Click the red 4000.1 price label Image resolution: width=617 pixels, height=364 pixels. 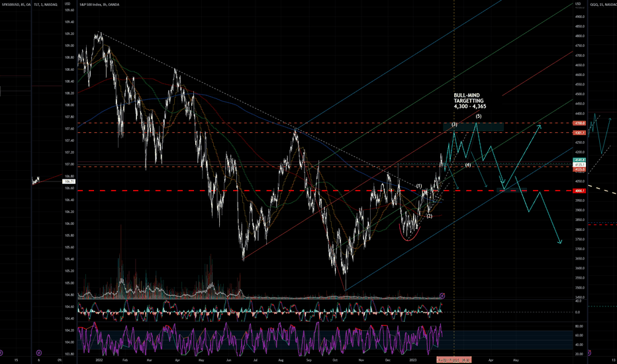(580, 191)
